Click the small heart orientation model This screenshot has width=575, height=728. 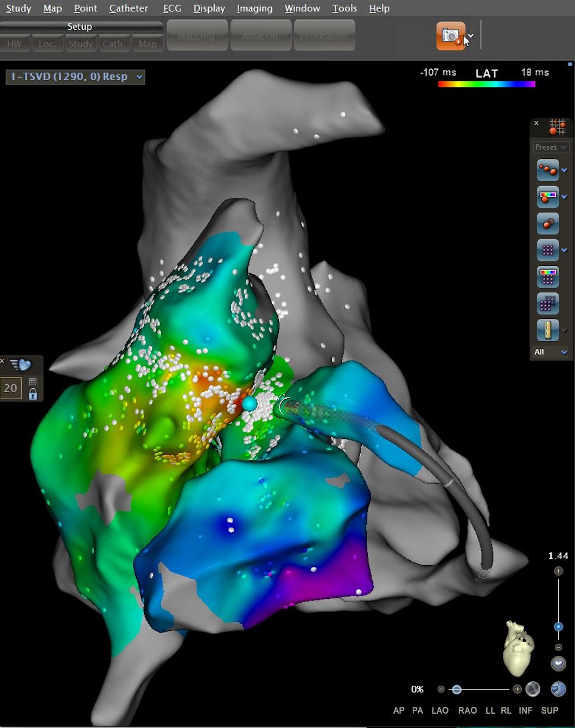click(519, 648)
